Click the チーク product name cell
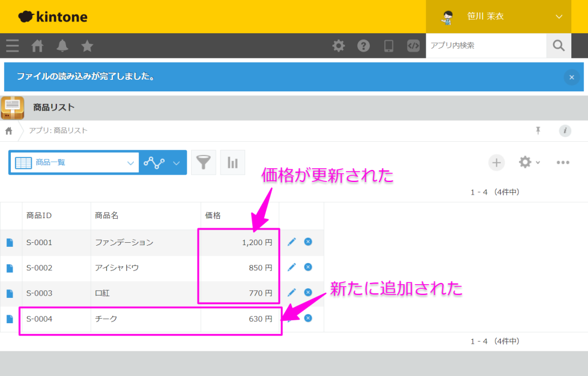588x376 pixels. tap(146, 319)
